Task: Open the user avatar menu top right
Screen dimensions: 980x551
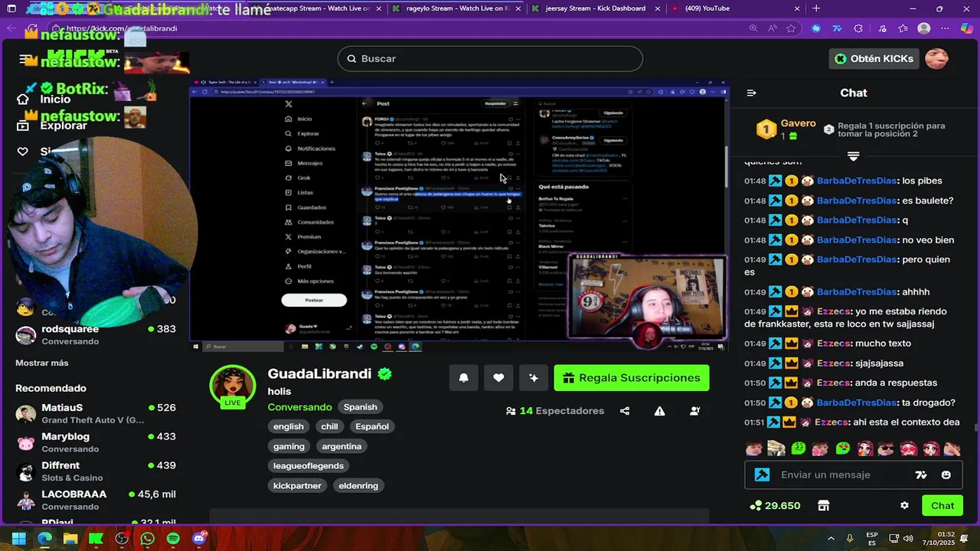Action: (x=936, y=58)
